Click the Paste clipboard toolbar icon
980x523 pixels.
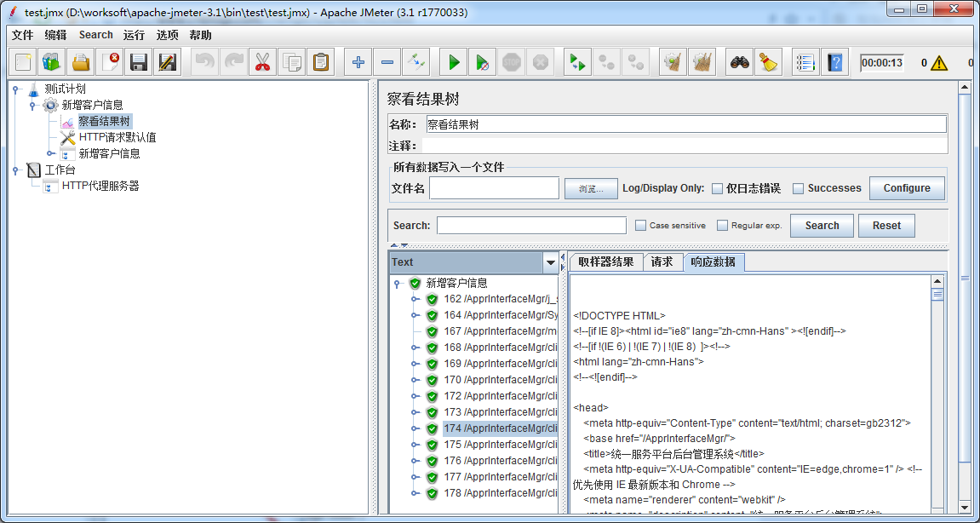pyautogui.click(x=320, y=62)
